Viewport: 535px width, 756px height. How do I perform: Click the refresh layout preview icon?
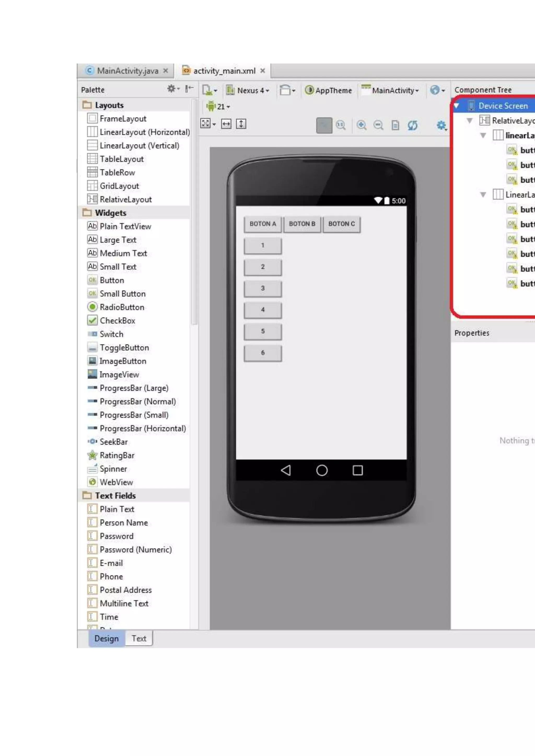pyautogui.click(x=412, y=125)
